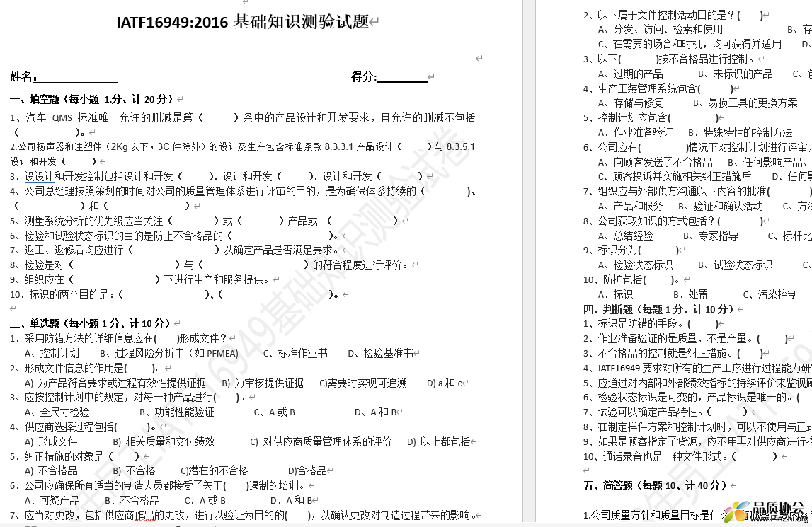Click line "6、检验和试验状态标识的目的是防止不合格品的"
Image resolution: width=812 pixels, height=527 pixels.
point(175,236)
